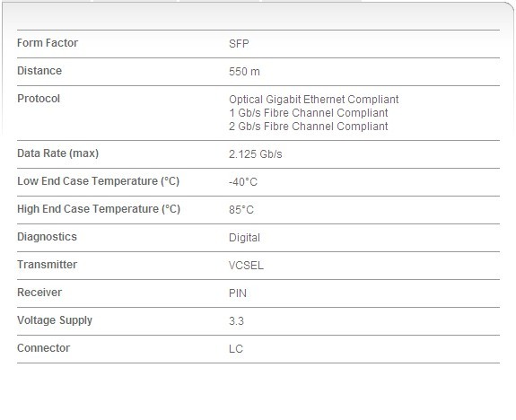Select the 2.125 Gb/s value
Viewport: 516px width, 420px height.
[256, 154]
